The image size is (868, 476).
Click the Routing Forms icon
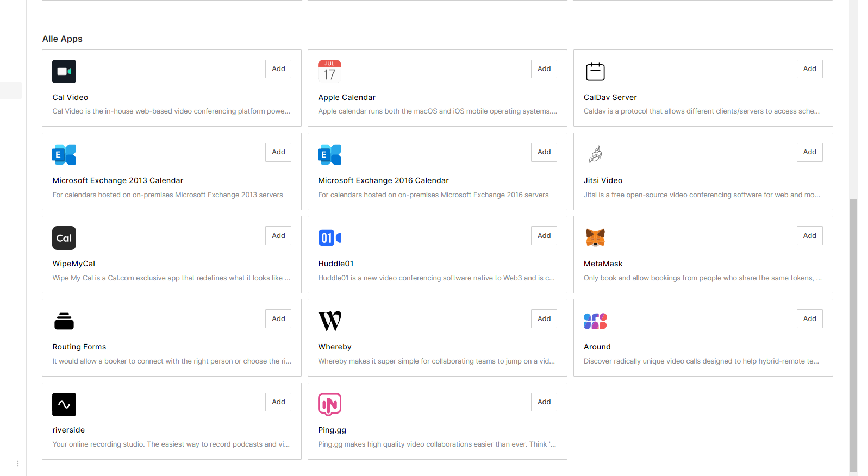pos(64,321)
